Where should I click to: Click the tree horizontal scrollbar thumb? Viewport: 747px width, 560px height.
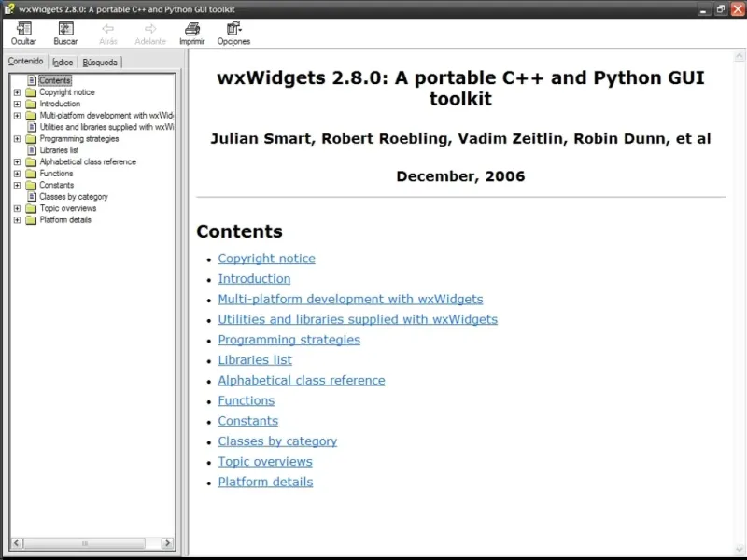(84, 543)
